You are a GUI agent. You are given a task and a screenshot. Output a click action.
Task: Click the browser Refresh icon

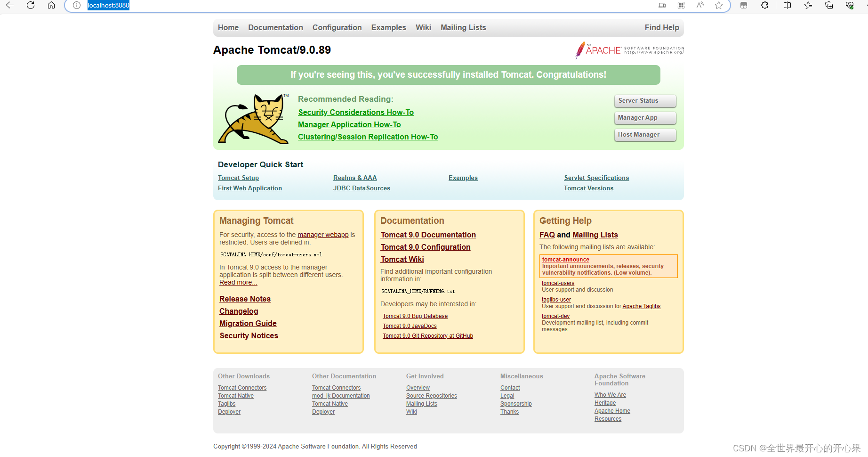click(31, 5)
